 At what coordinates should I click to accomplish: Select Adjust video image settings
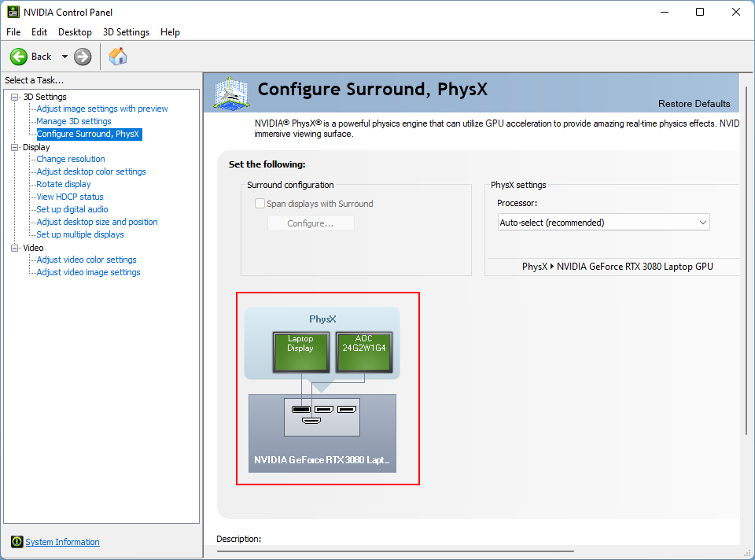pyautogui.click(x=89, y=272)
